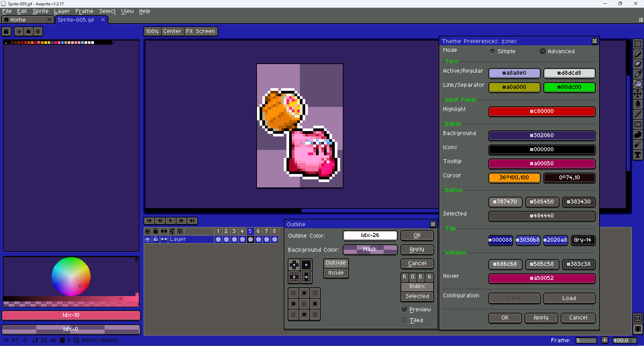The height and width of the screenshot is (346, 644).
Task: Select the Contour tool
Action: click(x=638, y=134)
